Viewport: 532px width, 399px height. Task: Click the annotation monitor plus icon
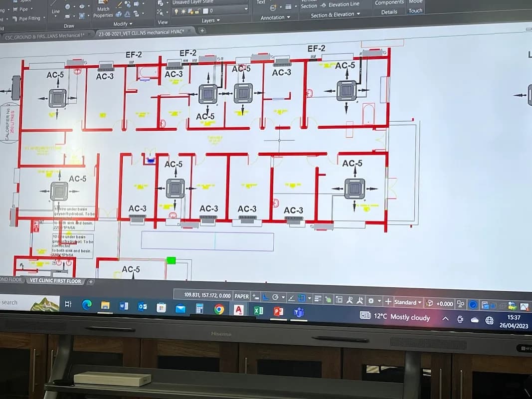click(x=388, y=301)
